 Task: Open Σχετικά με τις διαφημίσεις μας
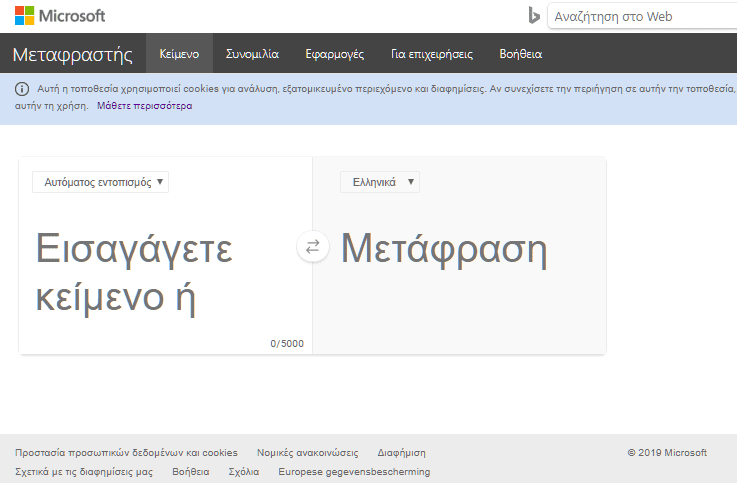[x=84, y=471]
